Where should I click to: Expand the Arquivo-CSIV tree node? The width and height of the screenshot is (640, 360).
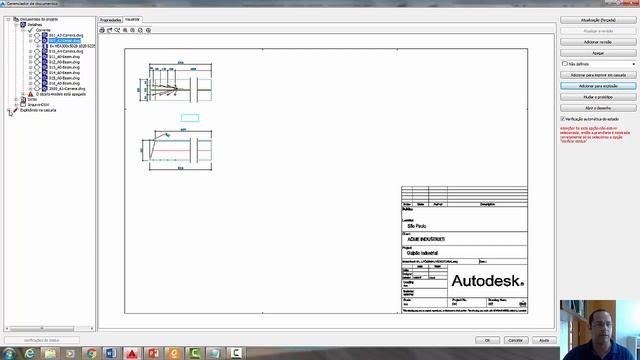[x=16, y=104]
